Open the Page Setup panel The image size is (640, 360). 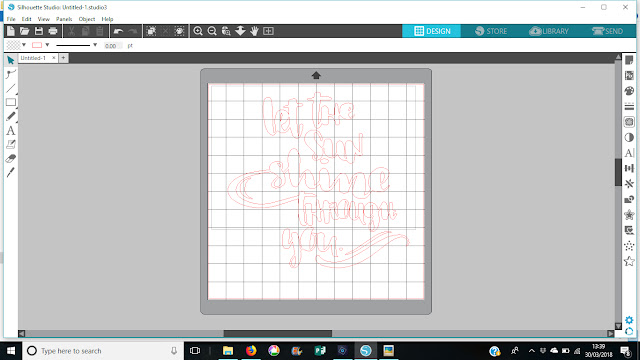pyautogui.click(x=629, y=60)
